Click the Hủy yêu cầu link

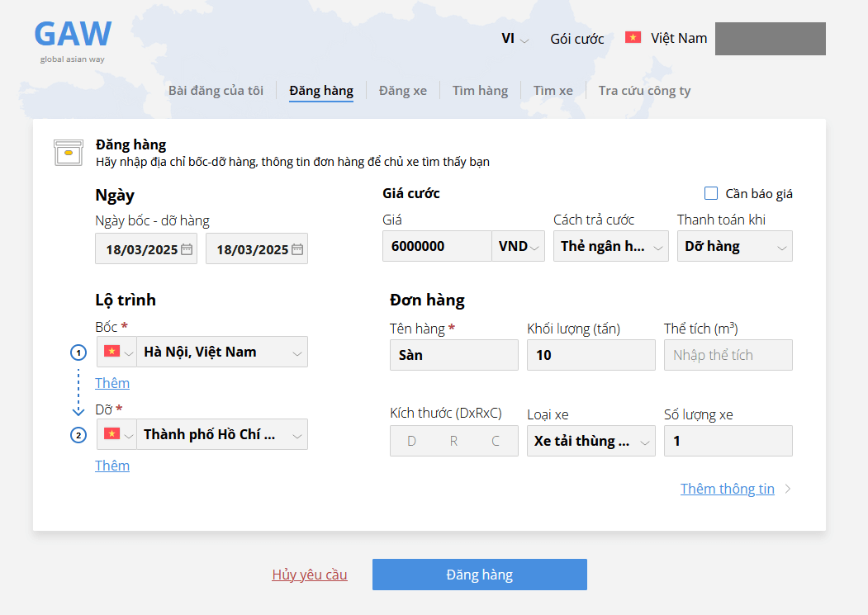tap(310, 575)
